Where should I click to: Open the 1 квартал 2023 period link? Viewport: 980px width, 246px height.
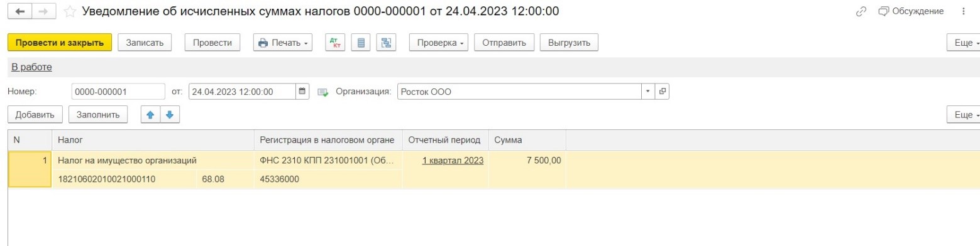(453, 160)
